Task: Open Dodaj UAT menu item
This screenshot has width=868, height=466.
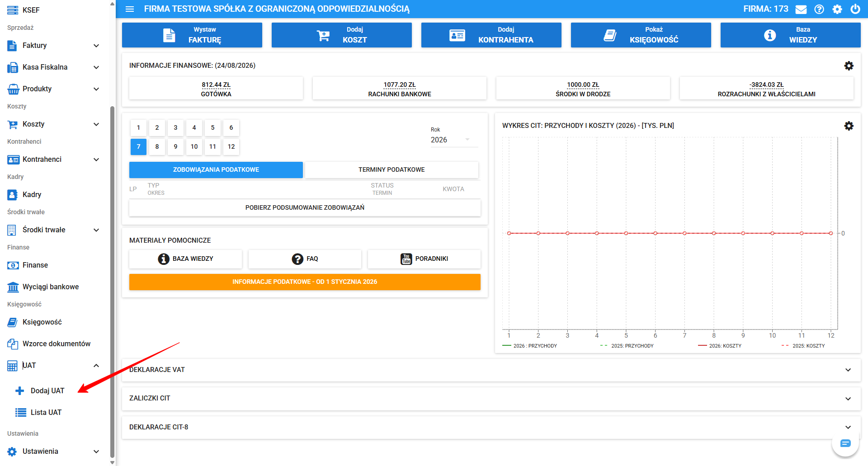Action: tap(47, 391)
